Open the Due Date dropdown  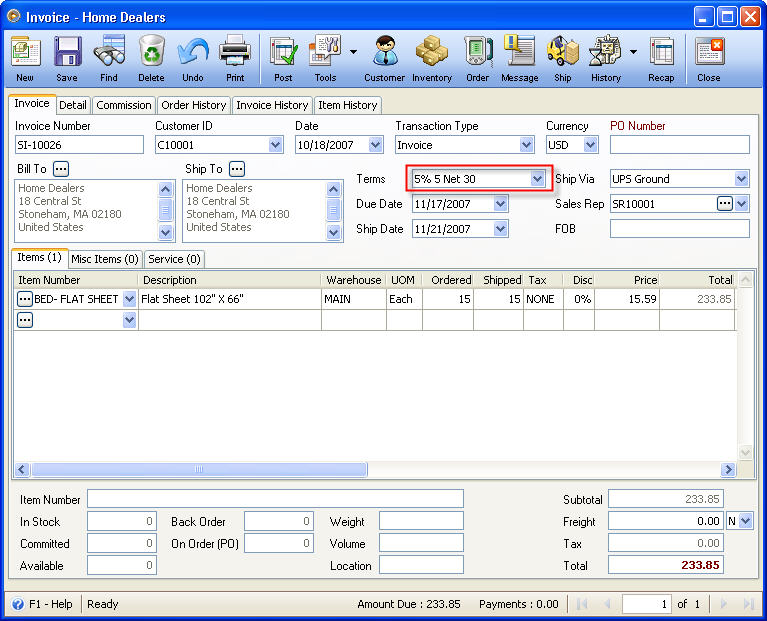(x=500, y=204)
